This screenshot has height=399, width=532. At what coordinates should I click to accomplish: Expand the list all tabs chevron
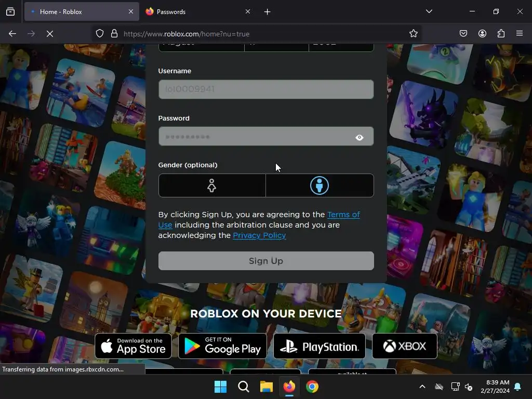click(x=429, y=11)
